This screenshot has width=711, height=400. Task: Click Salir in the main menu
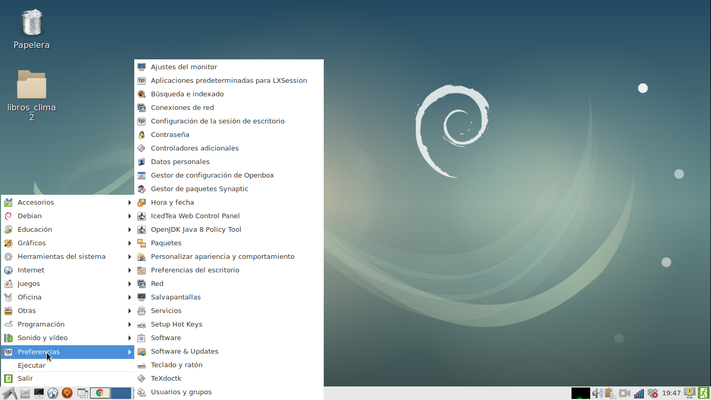click(25, 379)
